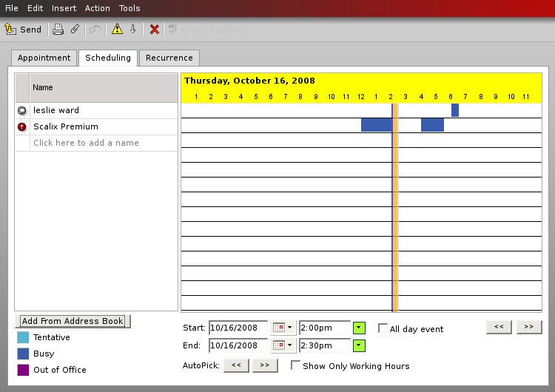This screenshot has width=555, height=392.
Task: Set low importance with the down arrow icon
Action: [x=133, y=30]
